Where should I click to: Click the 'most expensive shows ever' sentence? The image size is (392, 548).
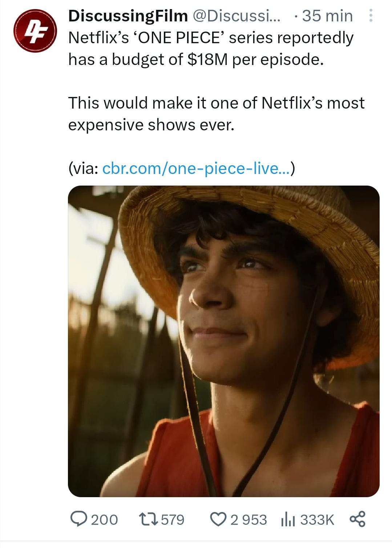(216, 114)
